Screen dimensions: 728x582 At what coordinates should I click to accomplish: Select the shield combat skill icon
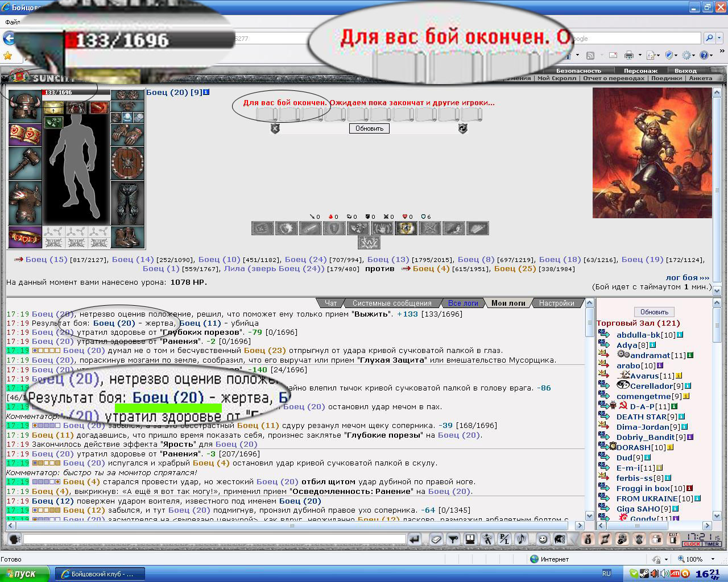point(334,228)
